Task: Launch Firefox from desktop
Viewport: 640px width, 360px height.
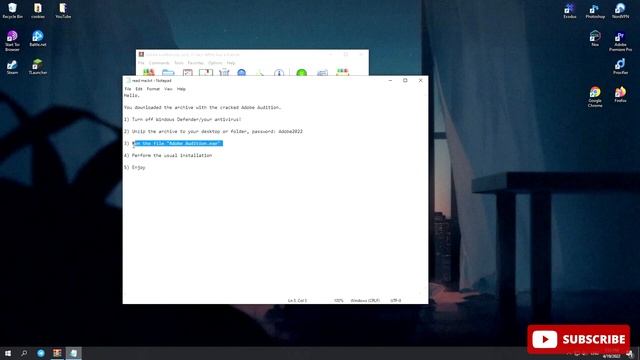Action: 620,94
